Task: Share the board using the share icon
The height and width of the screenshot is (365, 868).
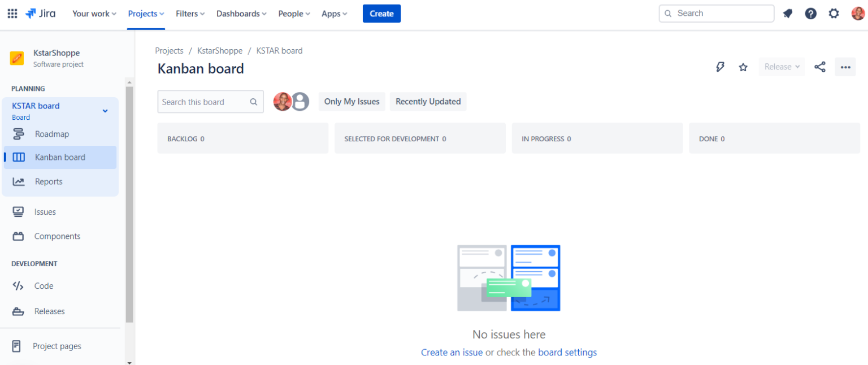Action: coord(820,67)
